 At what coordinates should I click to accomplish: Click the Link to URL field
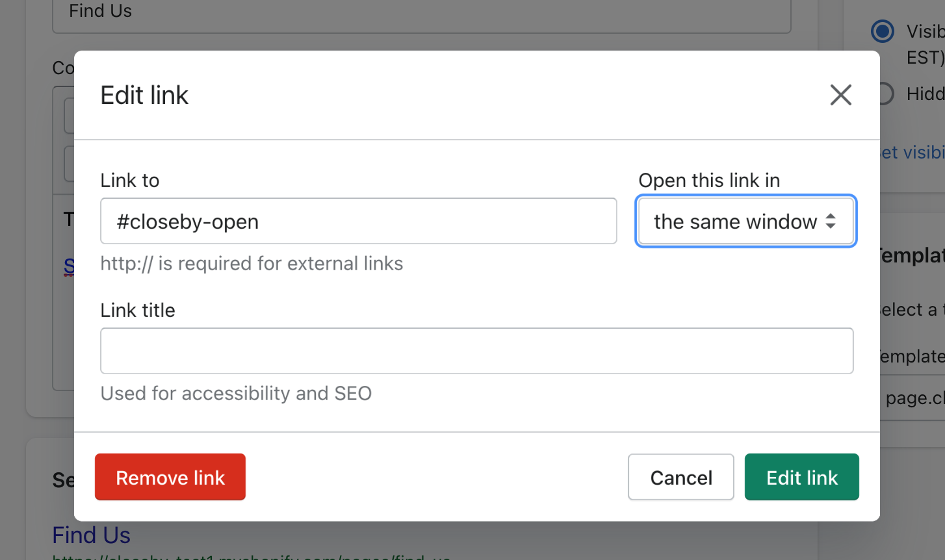click(x=358, y=222)
